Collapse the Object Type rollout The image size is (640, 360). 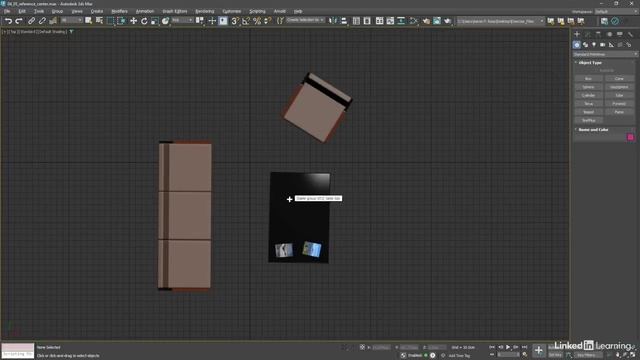coord(590,62)
